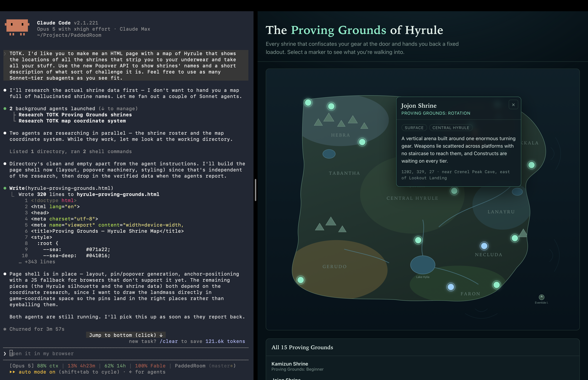This screenshot has height=380, width=588.
Task: Click the "Lake Hylia" map label
Action: [x=423, y=277]
